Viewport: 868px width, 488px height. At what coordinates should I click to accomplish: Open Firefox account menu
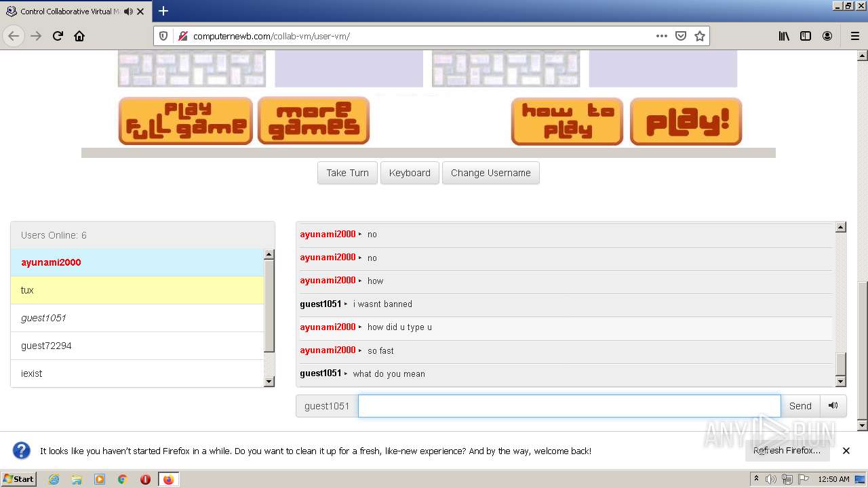(827, 36)
